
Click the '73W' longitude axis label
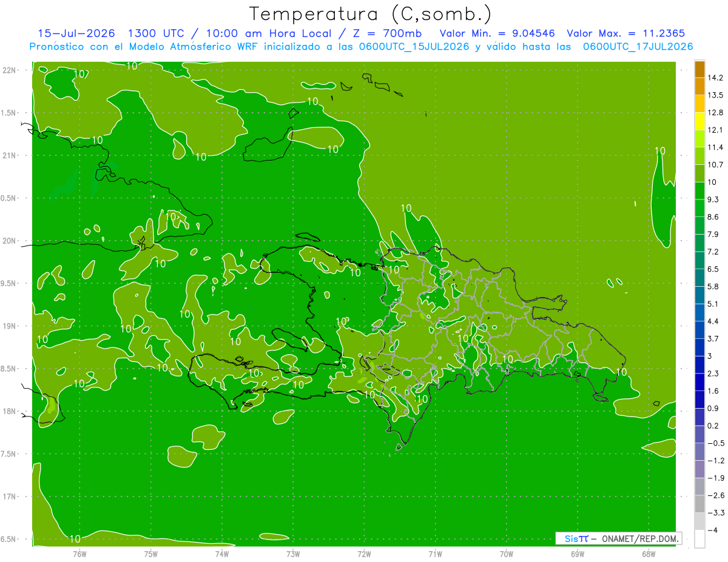pos(293,554)
